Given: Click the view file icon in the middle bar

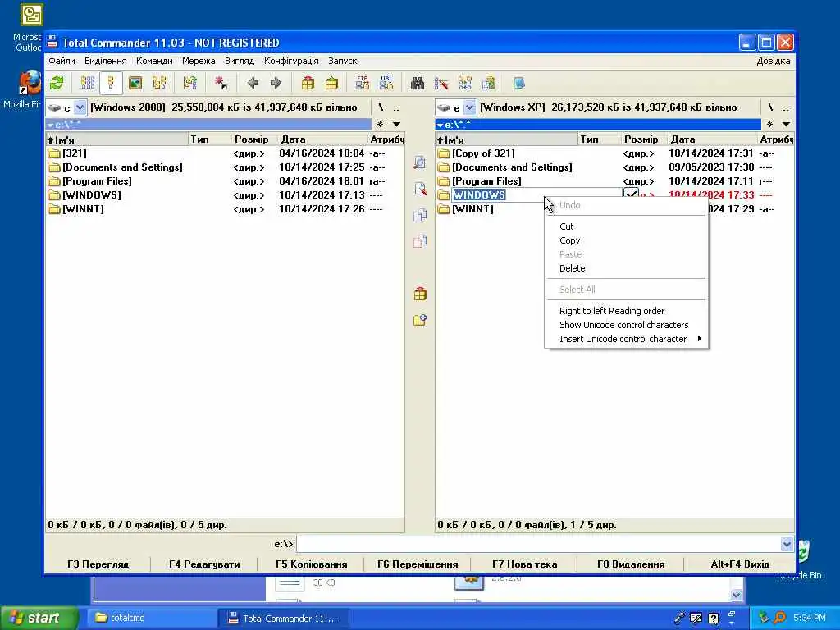Looking at the screenshot, I should point(420,162).
